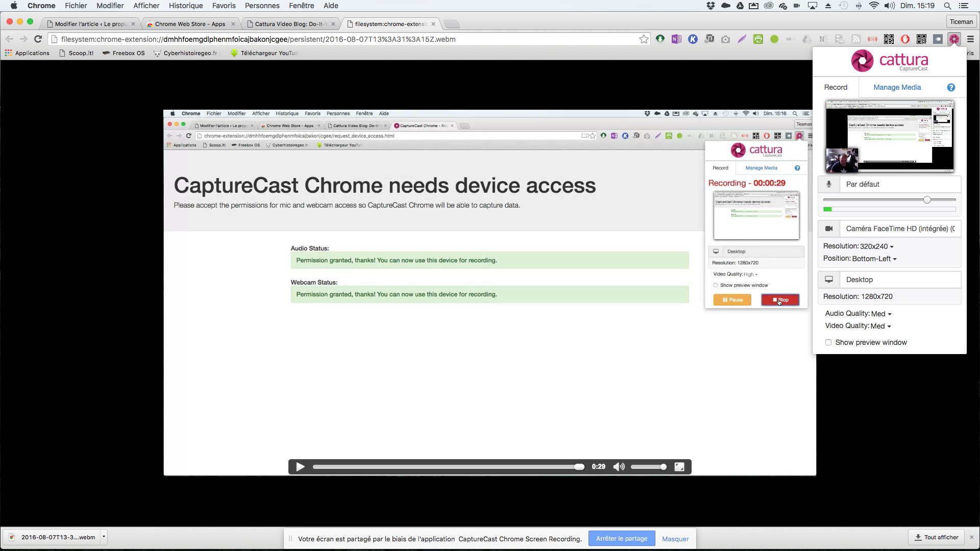Click the Masquer link
The width and height of the screenshot is (980, 551).
tap(675, 539)
